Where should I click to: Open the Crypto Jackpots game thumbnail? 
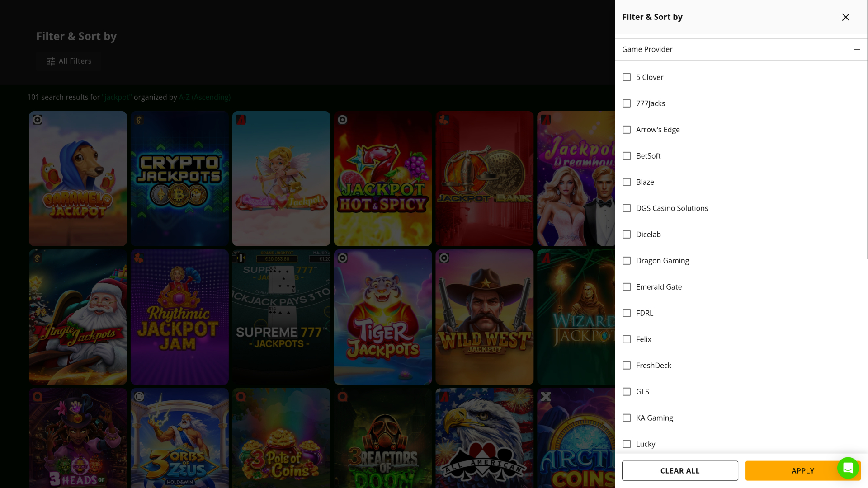pyautogui.click(x=179, y=178)
